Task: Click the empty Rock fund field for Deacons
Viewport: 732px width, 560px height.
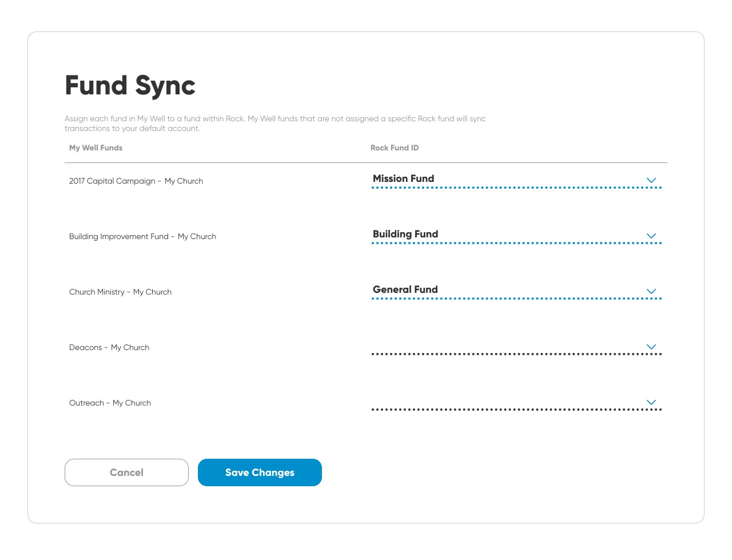Action: [x=516, y=347]
